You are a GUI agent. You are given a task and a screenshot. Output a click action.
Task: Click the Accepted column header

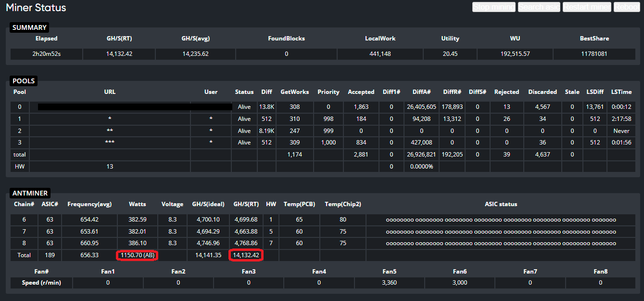[361, 92]
